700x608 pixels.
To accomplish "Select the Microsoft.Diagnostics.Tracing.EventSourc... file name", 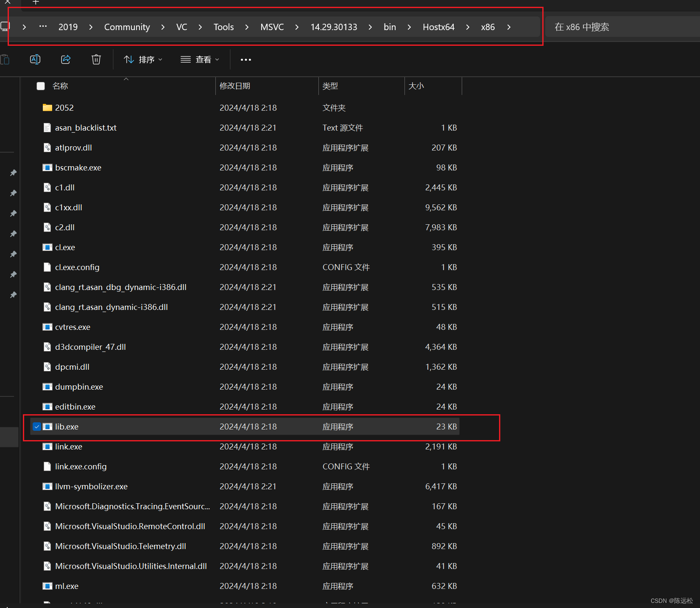I will point(133,506).
